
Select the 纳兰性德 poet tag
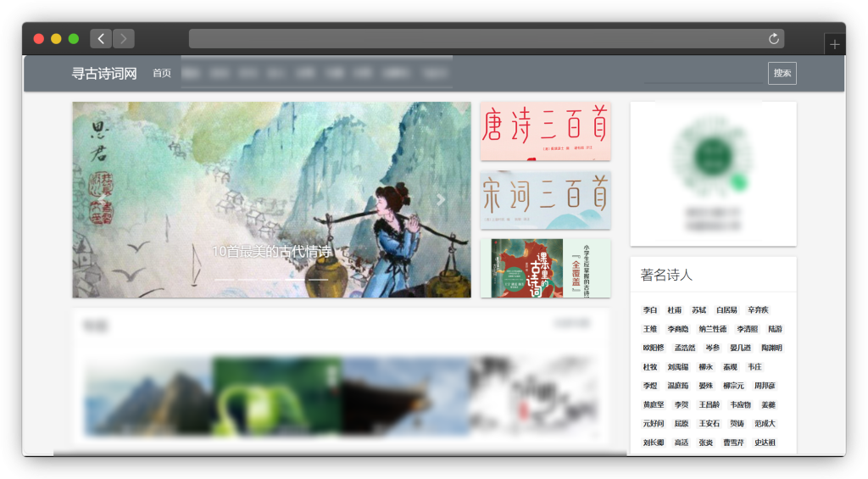coord(712,329)
